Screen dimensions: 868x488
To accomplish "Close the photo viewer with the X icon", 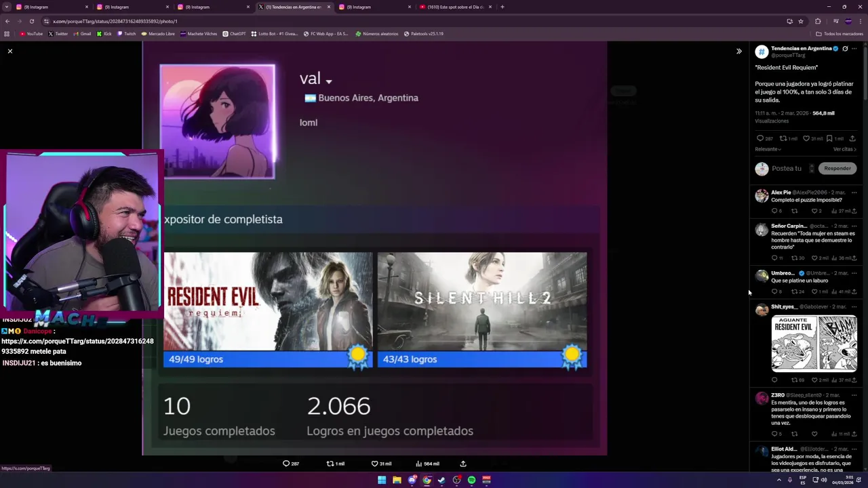I will coord(10,52).
